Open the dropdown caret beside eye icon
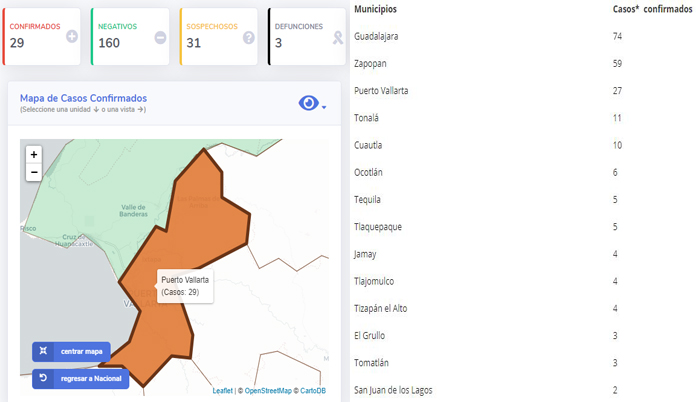Image resolution: width=700 pixels, height=402 pixels. pos(324,107)
